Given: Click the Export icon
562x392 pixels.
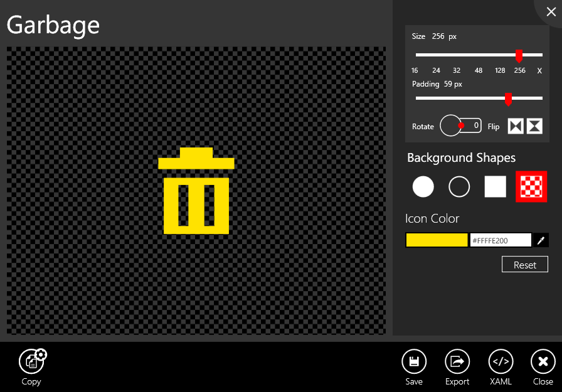Looking at the screenshot, I should click(457, 361).
